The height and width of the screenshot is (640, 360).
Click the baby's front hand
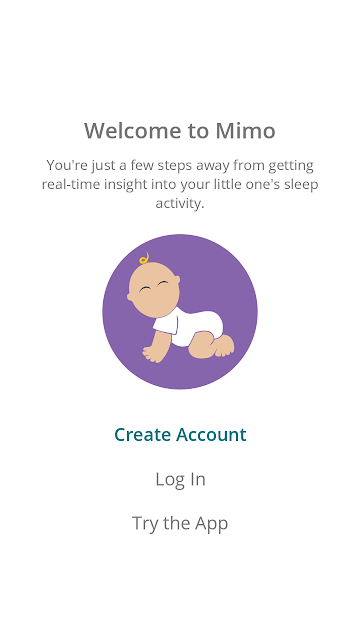pyautogui.click(x=153, y=354)
